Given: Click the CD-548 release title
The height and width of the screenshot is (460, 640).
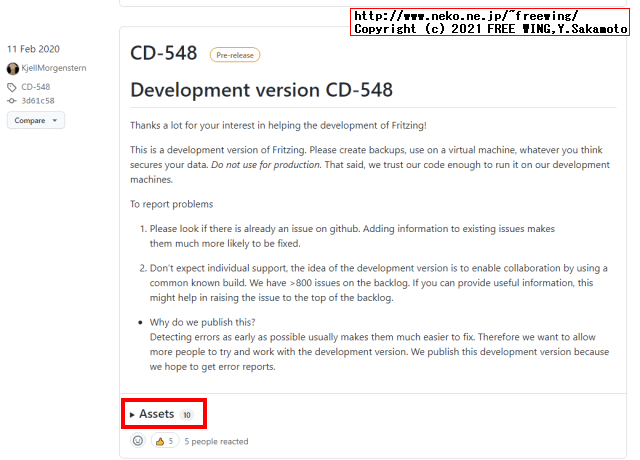Looking at the screenshot, I should click(x=164, y=54).
